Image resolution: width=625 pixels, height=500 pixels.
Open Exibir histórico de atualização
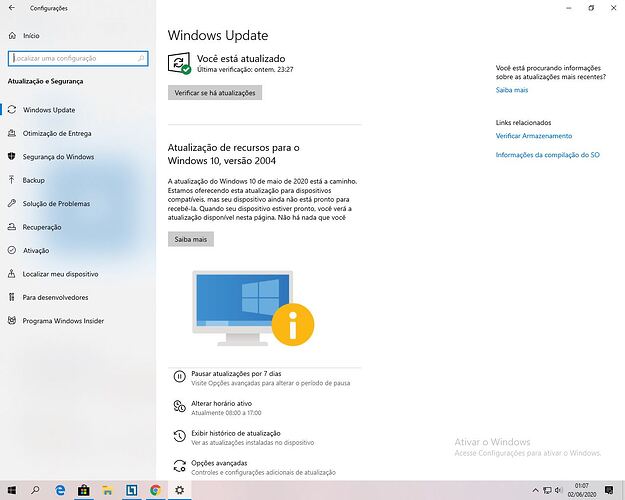click(x=238, y=435)
